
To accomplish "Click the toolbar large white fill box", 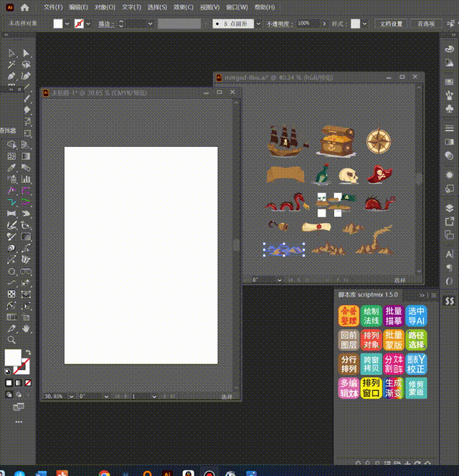I will coord(13,358).
